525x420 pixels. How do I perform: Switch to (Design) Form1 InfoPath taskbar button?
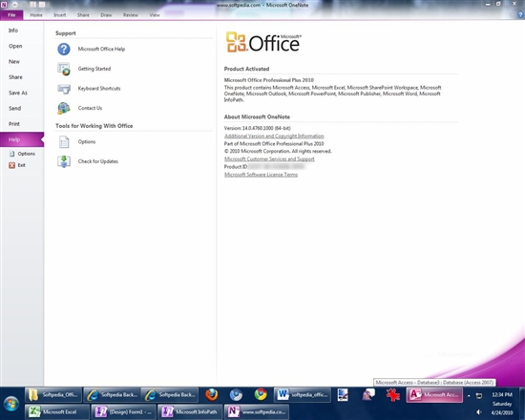pyautogui.click(x=123, y=412)
